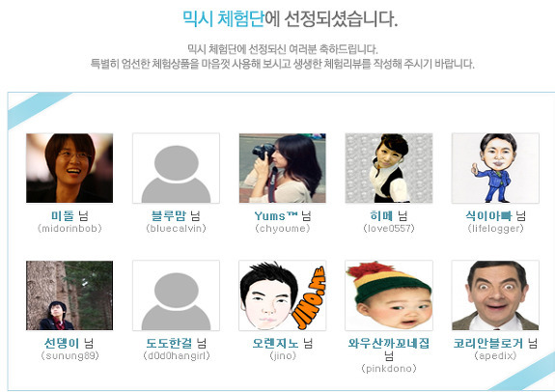Open bluecalvin's default gray avatar

(x=176, y=168)
